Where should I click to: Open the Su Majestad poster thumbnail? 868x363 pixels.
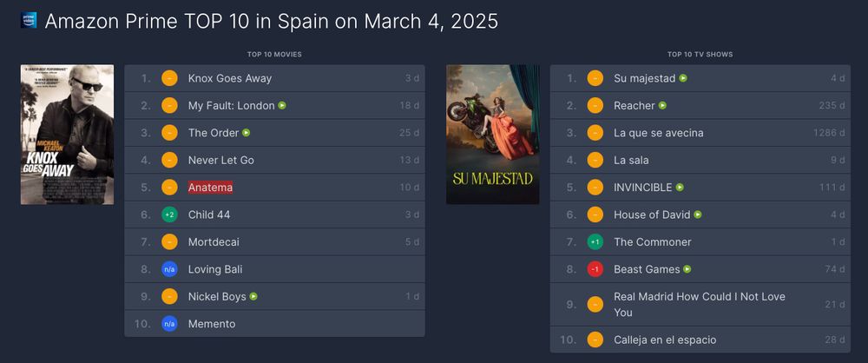point(493,135)
